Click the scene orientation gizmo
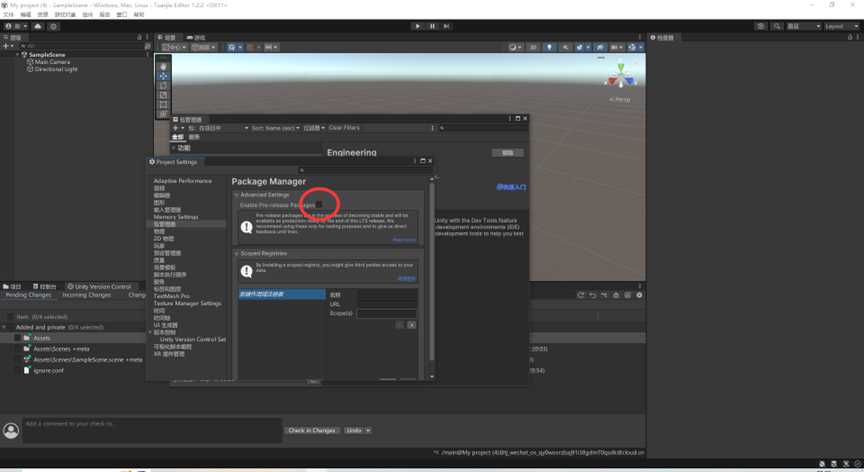This screenshot has height=472, width=864. point(620,76)
